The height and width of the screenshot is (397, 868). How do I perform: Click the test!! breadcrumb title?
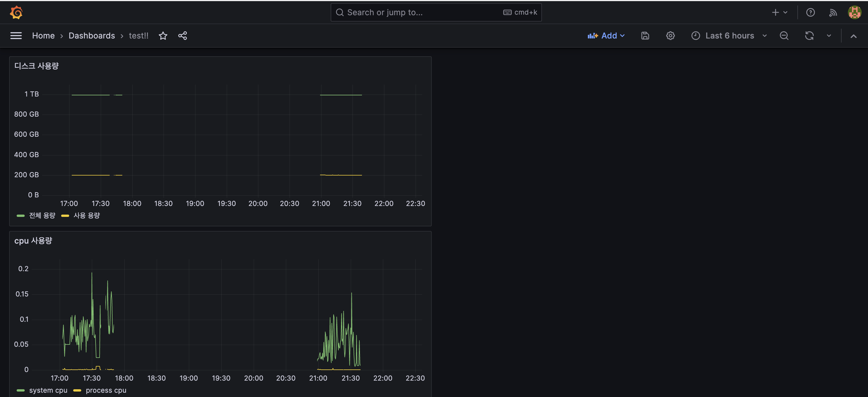click(138, 36)
